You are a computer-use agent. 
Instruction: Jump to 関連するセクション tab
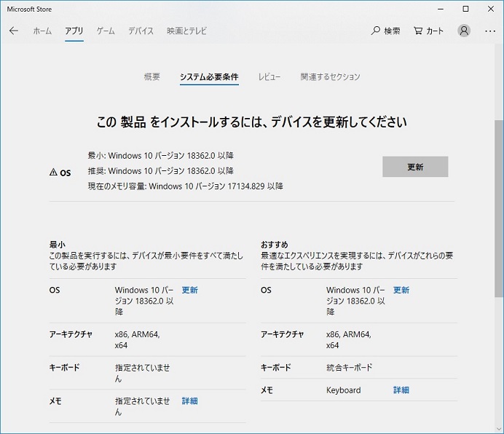(x=330, y=77)
